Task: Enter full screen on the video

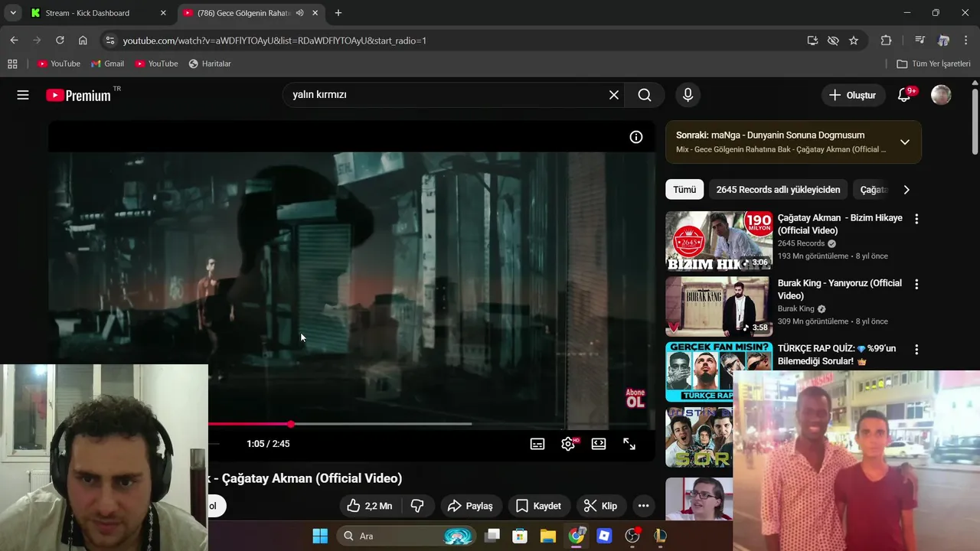Action: 629,444
